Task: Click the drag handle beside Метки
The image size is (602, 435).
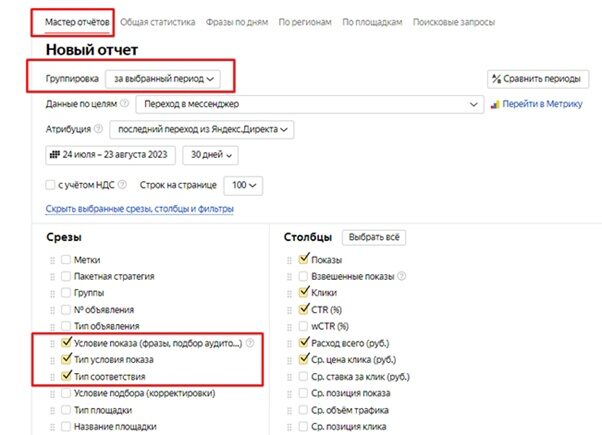Action: click(x=52, y=260)
